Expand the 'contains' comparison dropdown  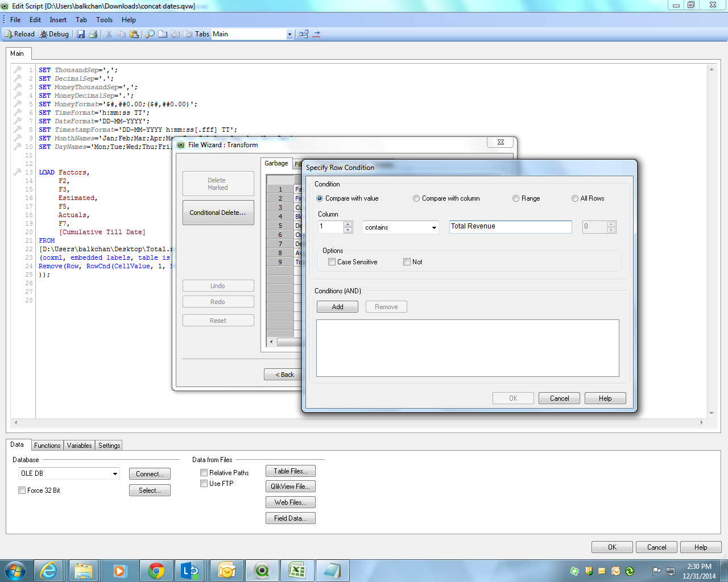coord(434,227)
